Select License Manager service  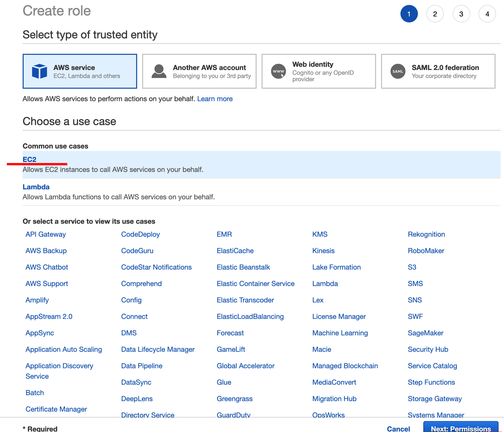click(x=339, y=317)
